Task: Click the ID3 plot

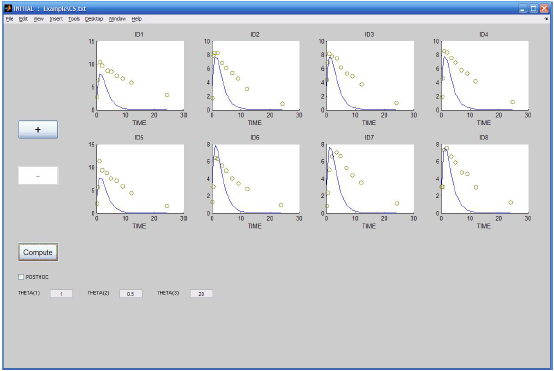Action: tap(370, 75)
